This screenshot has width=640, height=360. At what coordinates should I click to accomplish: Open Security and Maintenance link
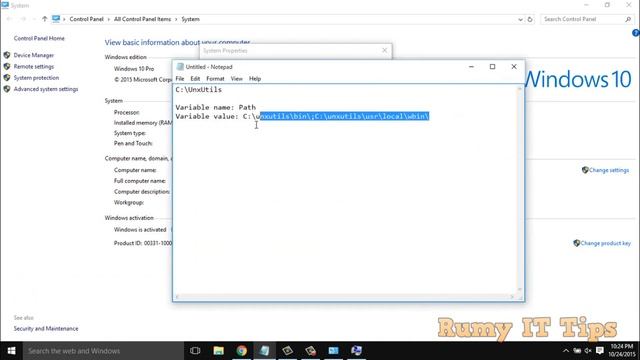[x=46, y=329]
